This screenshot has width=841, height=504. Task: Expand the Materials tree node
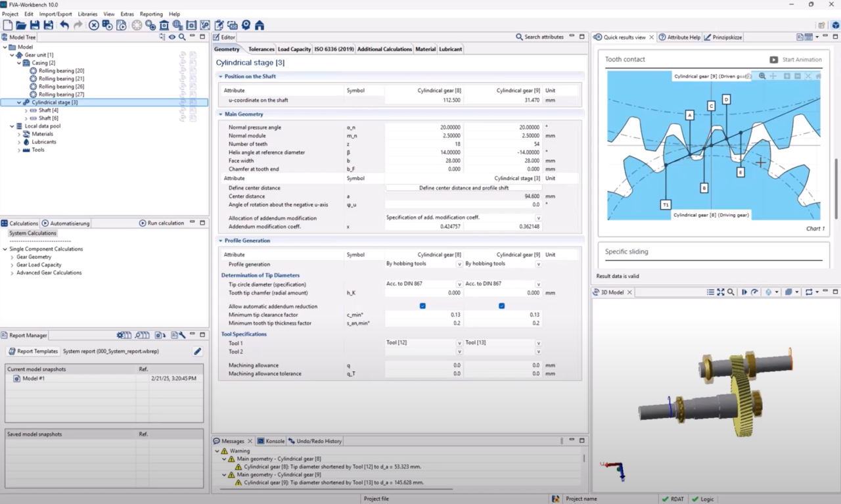tap(19, 134)
